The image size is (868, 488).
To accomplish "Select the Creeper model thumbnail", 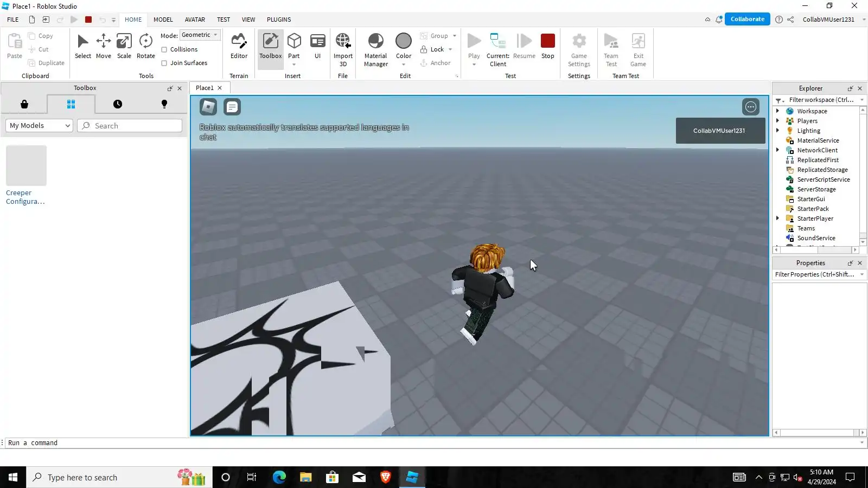I will [26, 165].
